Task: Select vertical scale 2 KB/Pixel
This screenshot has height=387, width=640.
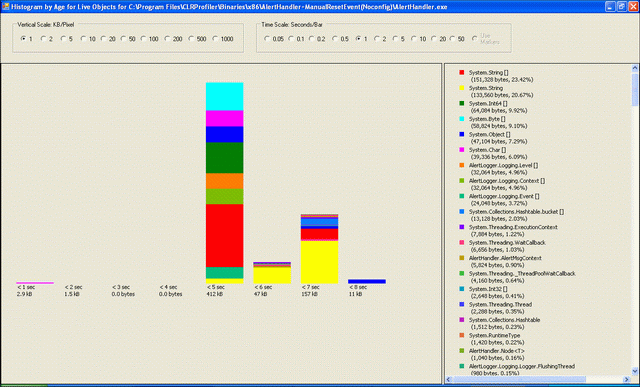Action: [44, 39]
